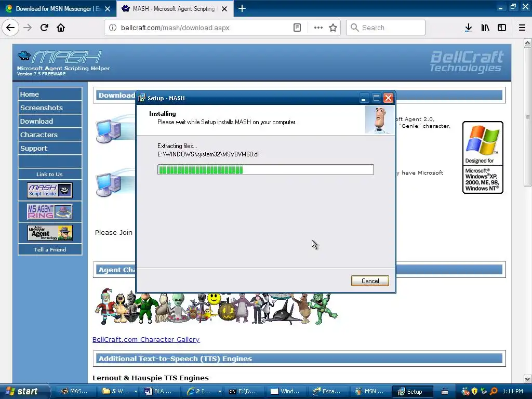Expand the 5 W... taskbar group
This screenshot has width=532, height=399.
pyautogui.click(x=136, y=391)
